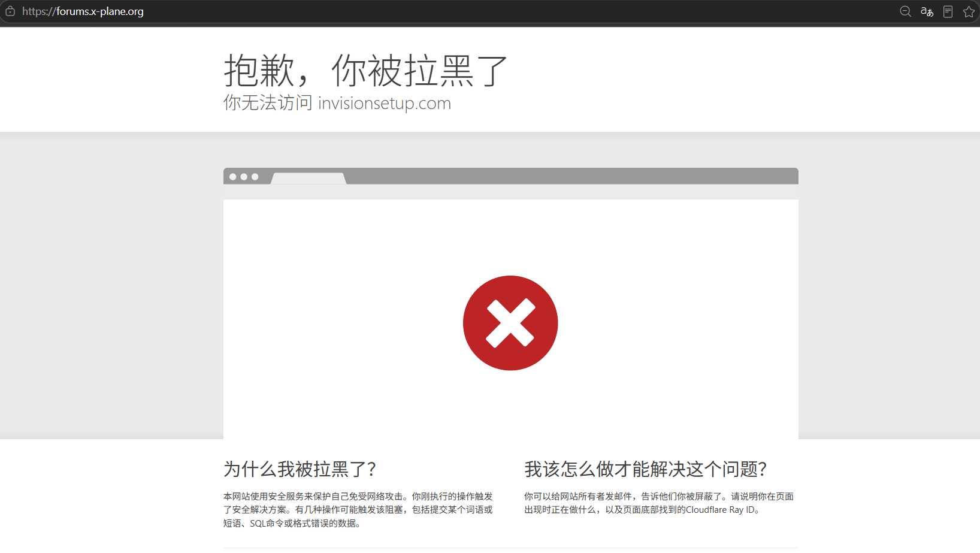980x553 pixels.
Task: Focus the forums.x-plane.org address field
Action: point(83,11)
